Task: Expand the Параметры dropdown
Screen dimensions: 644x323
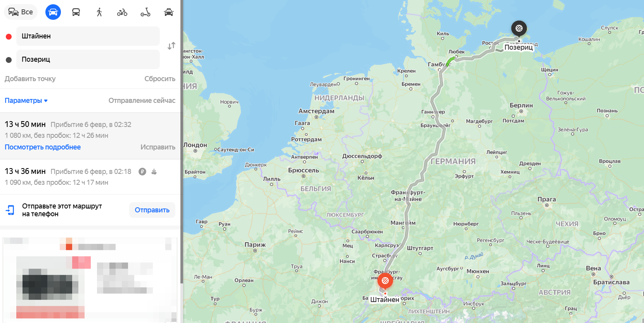Action: click(x=26, y=101)
